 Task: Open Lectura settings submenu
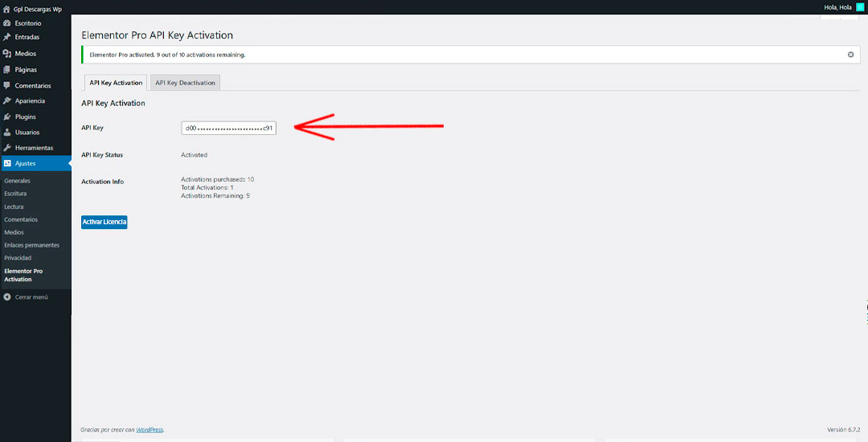click(14, 207)
